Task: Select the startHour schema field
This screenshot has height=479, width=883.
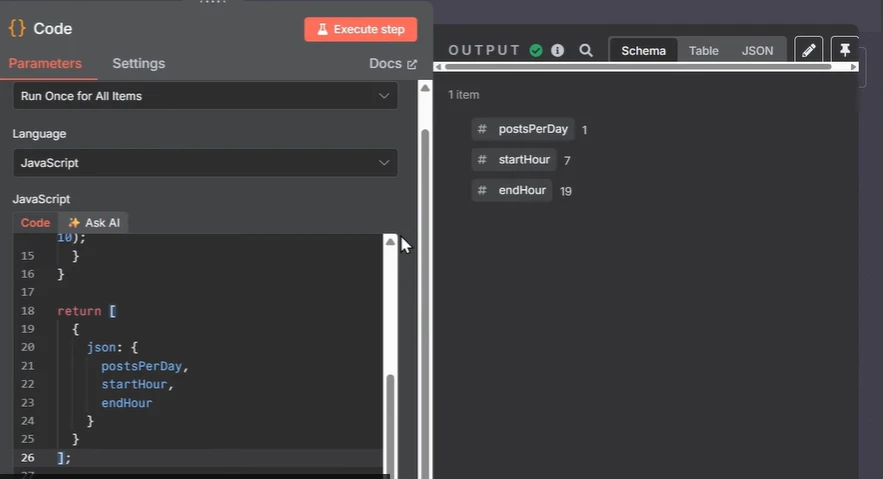Action: pos(514,160)
